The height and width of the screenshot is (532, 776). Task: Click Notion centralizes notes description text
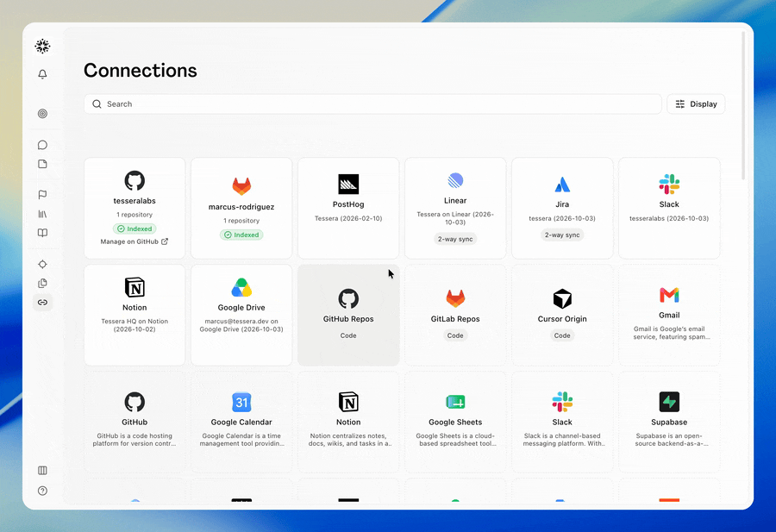[x=348, y=440]
